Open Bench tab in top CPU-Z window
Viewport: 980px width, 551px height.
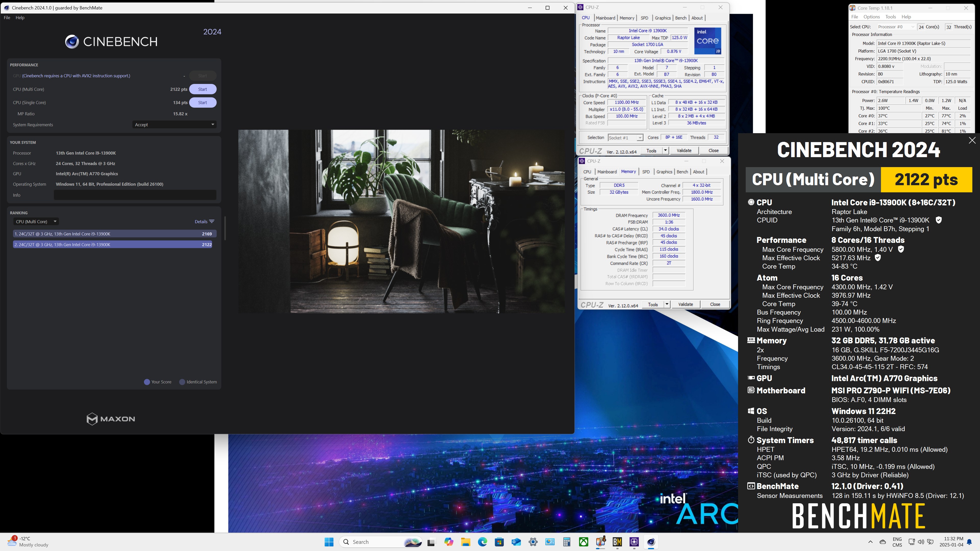click(681, 18)
